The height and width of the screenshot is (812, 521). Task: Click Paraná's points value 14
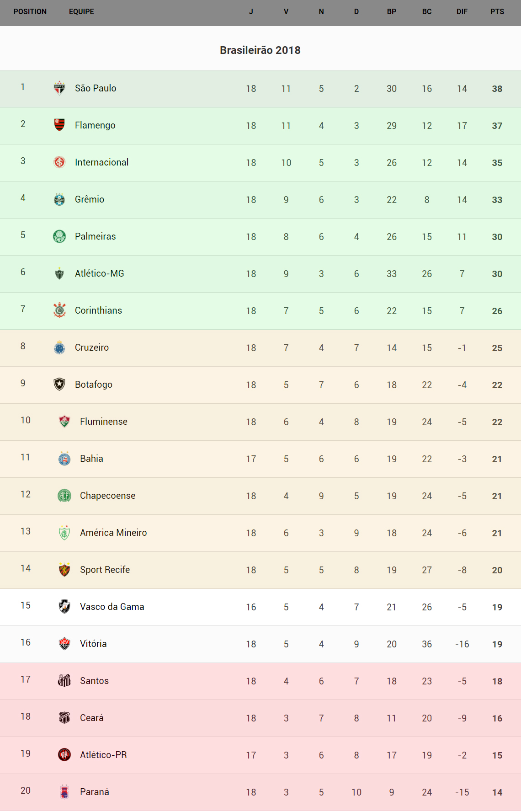(497, 792)
